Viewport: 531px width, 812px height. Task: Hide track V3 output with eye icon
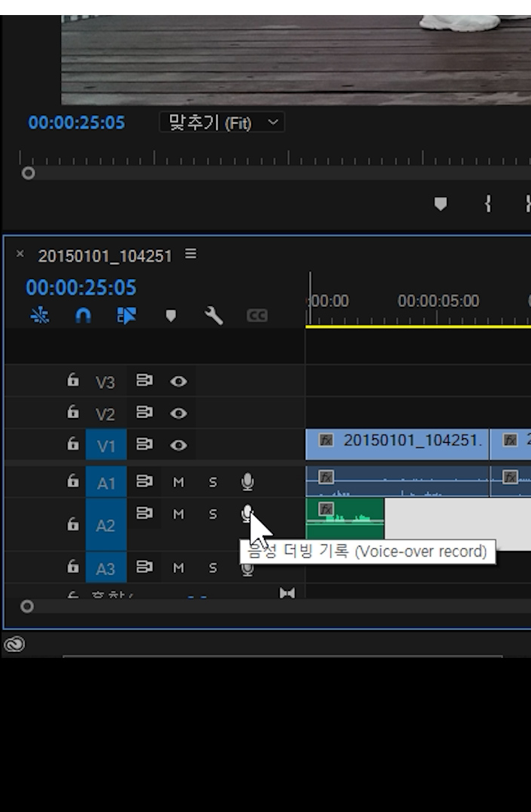pyautogui.click(x=179, y=382)
